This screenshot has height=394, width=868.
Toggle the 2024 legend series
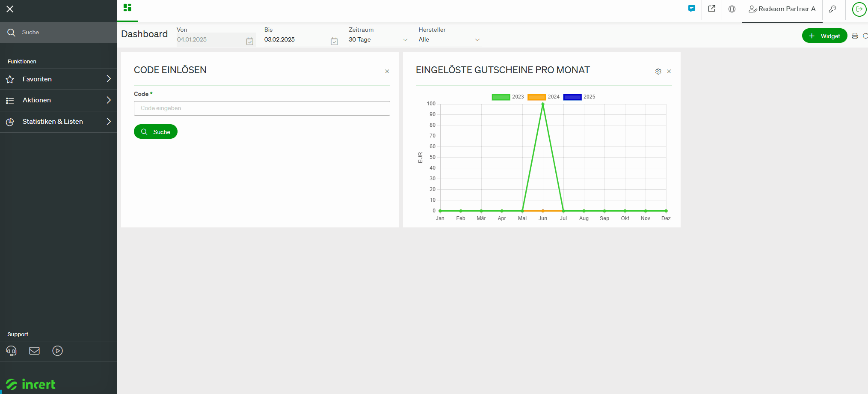544,97
